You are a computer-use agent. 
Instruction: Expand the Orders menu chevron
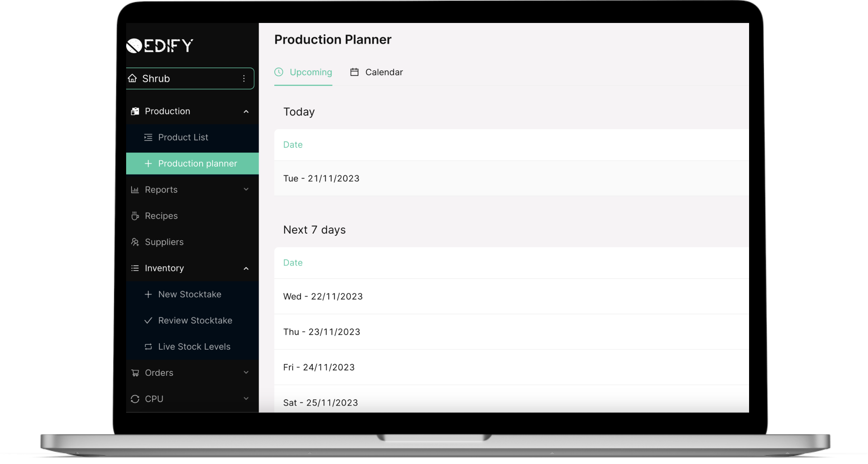(246, 373)
